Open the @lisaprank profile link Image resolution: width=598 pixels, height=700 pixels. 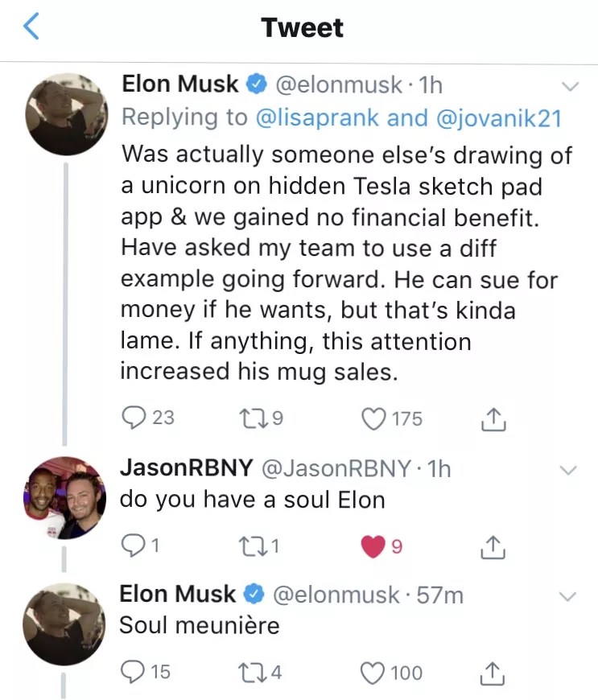tap(318, 117)
